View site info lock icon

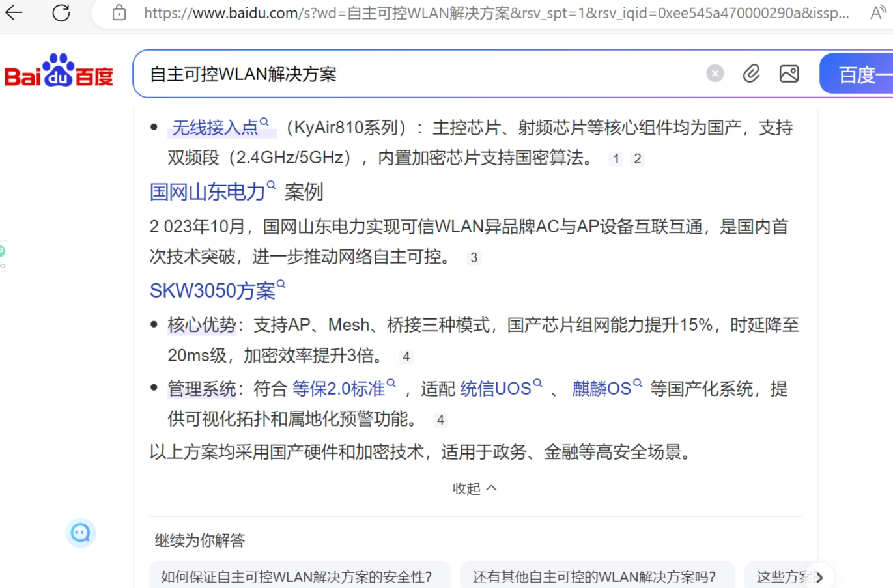119,12
